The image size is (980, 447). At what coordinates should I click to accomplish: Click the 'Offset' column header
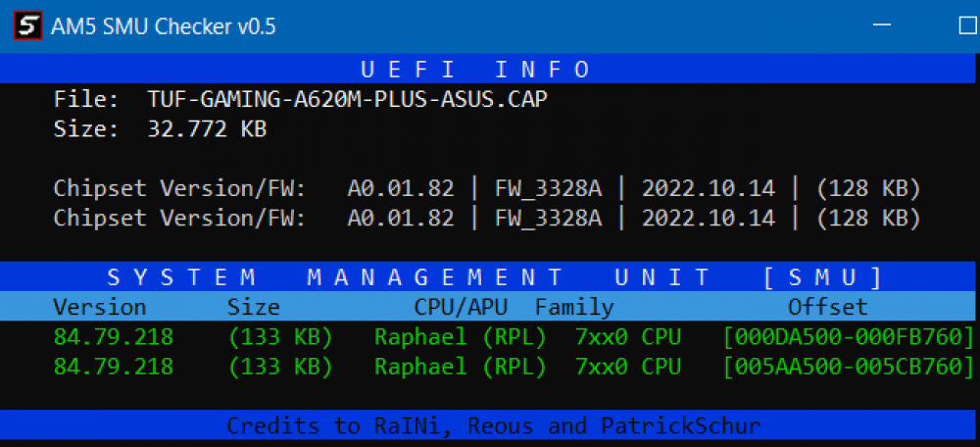tap(828, 307)
